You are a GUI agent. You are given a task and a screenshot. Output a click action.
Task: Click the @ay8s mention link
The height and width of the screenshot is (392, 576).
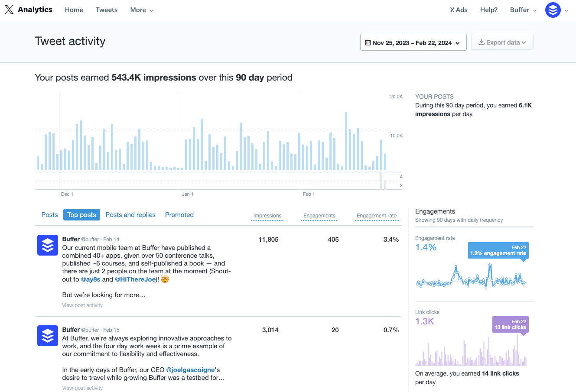pyautogui.click(x=91, y=279)
